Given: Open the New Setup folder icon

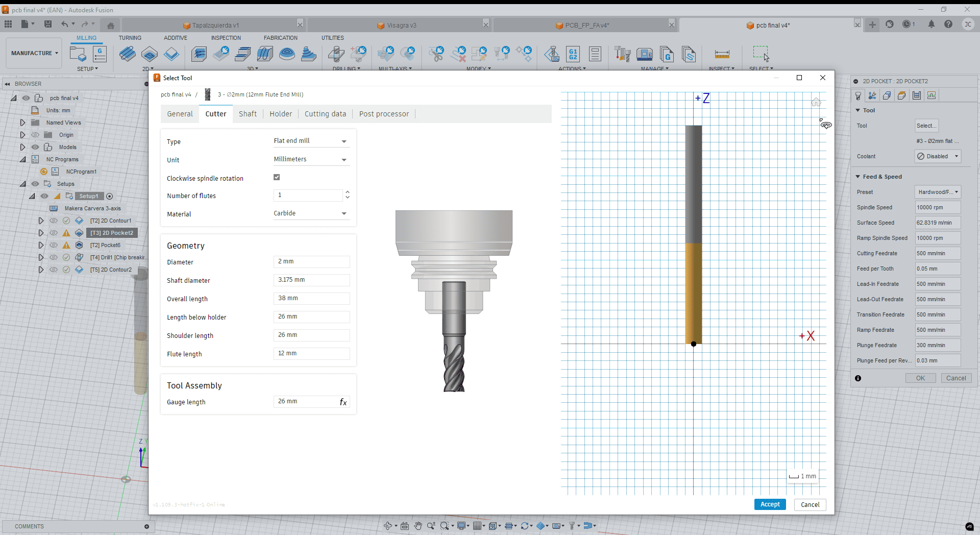Looking at the screenshot, I should point(78,54).
